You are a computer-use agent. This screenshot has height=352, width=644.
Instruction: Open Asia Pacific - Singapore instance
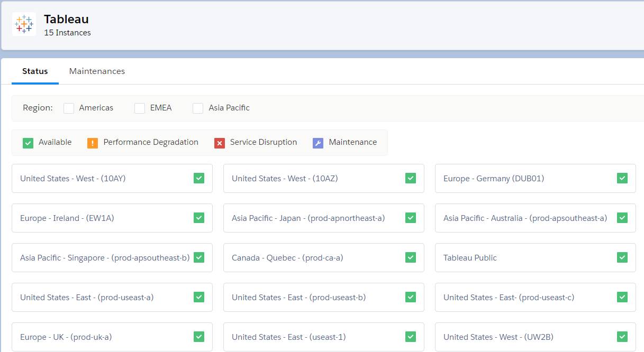[x=112, y=257]
